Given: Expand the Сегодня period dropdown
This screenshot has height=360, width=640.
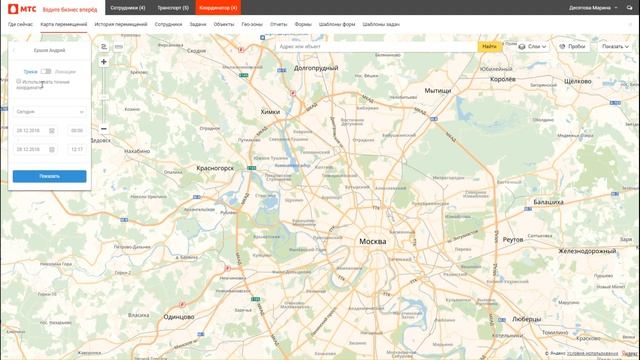Looking at the screenshot, I should [49, 111].
